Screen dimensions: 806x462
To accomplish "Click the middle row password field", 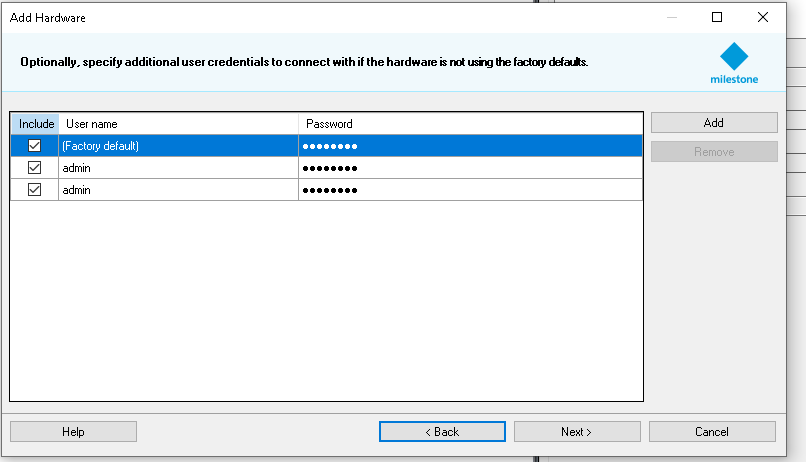I will 470,168.
